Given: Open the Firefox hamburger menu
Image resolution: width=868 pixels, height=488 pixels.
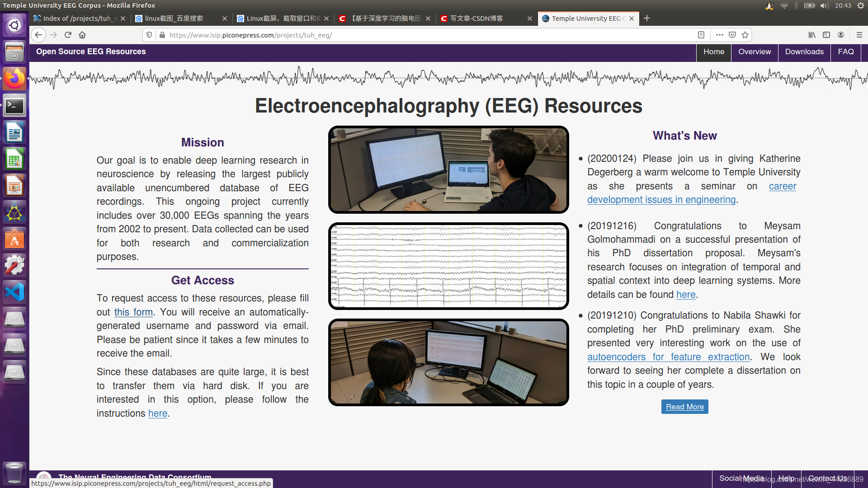Looking at the screenshot, I should (859, 35).
